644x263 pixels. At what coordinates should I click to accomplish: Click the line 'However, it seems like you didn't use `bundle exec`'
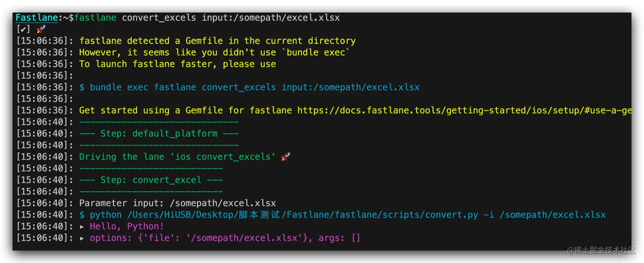click(215, 52)
